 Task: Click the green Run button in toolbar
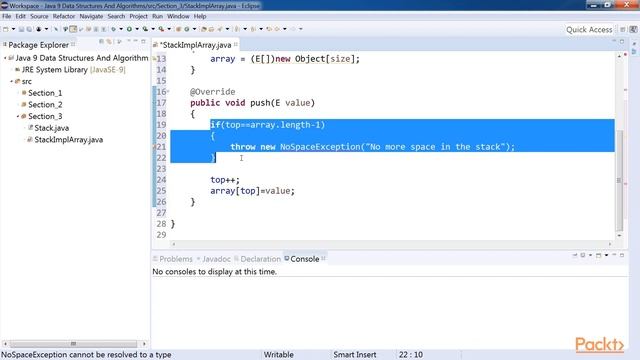(129, 29)
